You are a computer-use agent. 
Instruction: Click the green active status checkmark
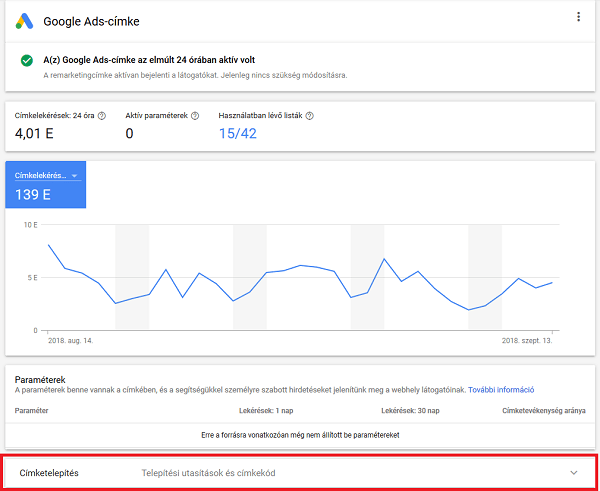[x=27, y=60]
